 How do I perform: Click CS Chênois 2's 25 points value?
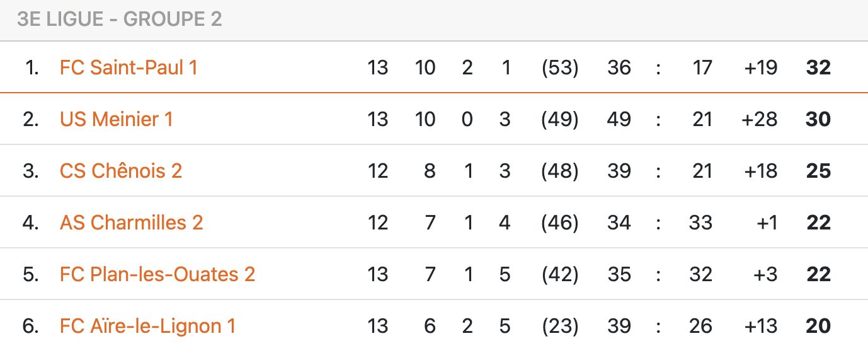[818, 171]
